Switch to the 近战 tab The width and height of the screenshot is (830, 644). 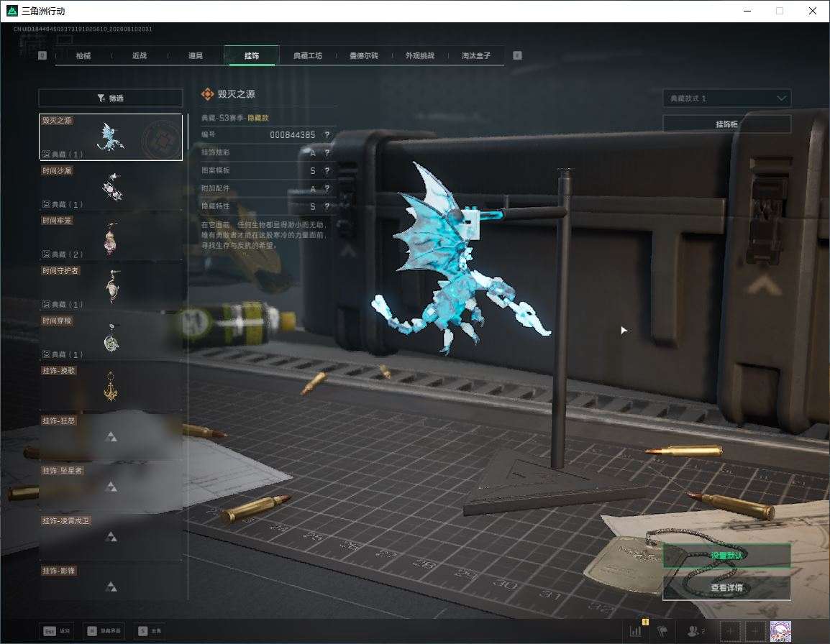click(x=140, y=55)
